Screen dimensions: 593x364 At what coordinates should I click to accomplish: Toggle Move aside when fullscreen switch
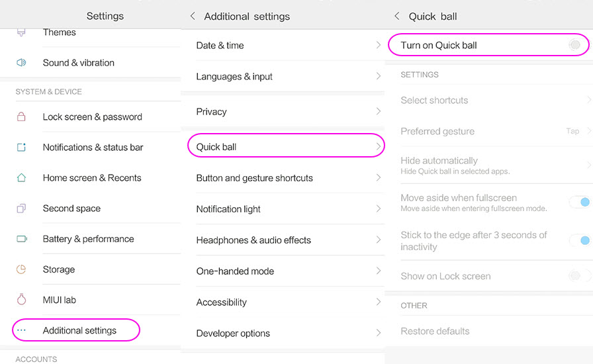click(580, 203)
